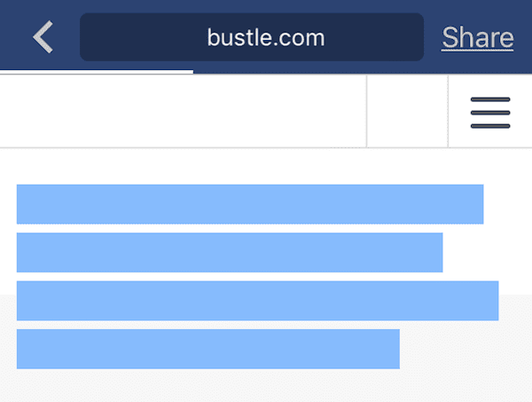
Task: Click the white filled page loading bar
Action: coord(96,72)
